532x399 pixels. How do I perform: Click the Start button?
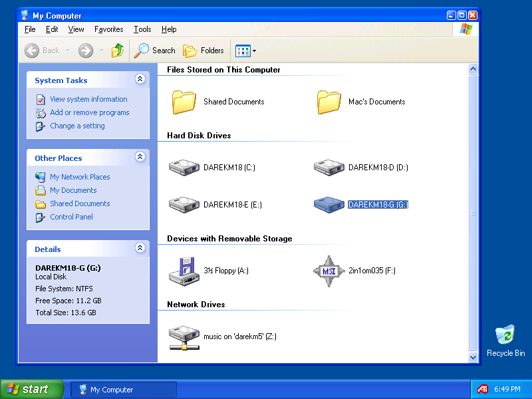31,389
